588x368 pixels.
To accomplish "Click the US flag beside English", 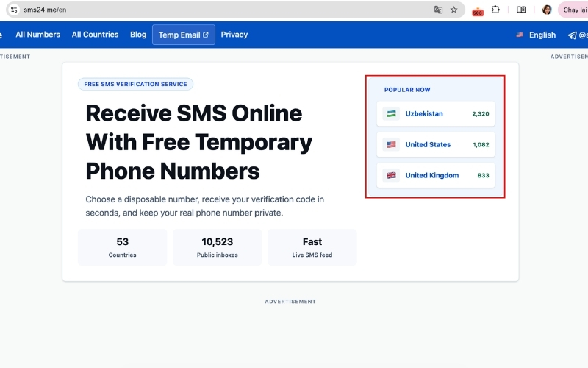I will point(520,35).
